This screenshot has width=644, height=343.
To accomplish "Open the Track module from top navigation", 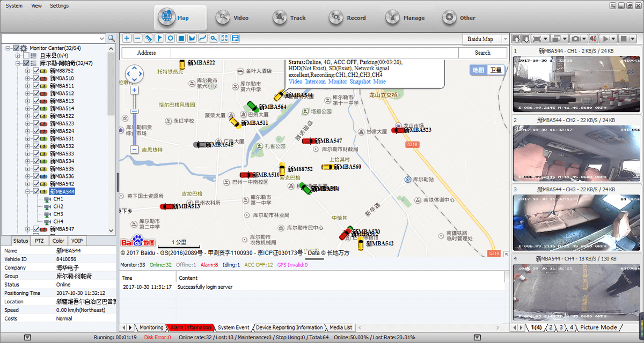I will [292, 18].
